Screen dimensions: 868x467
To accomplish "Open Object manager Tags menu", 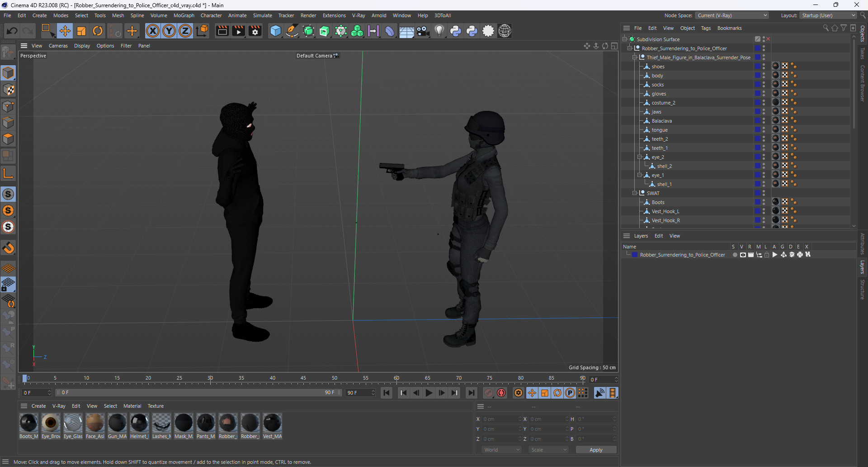I will tap(706, 28).
